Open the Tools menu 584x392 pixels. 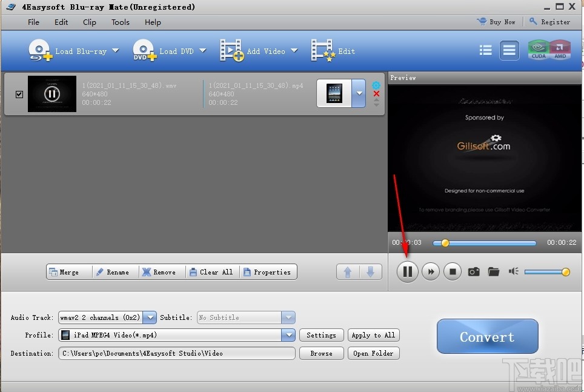[x=120, y=22]
